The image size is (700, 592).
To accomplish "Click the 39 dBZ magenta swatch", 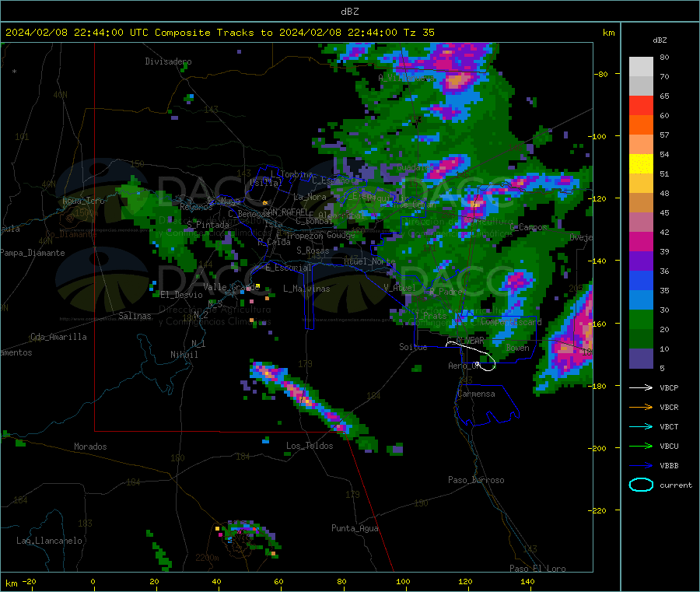I will pos(641,241).
